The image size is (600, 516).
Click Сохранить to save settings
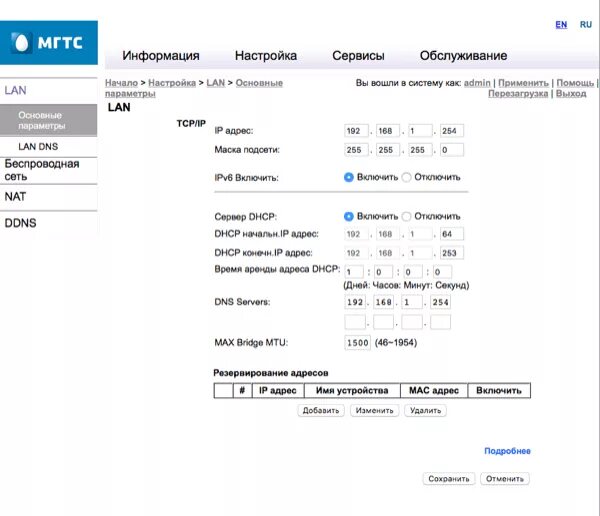[x=448, y=479]
